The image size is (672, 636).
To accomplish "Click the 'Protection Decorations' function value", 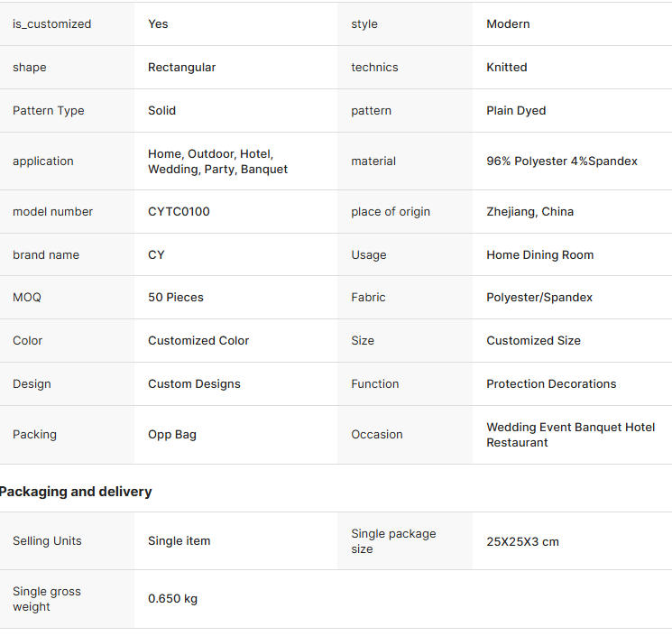I will point(551,384).
